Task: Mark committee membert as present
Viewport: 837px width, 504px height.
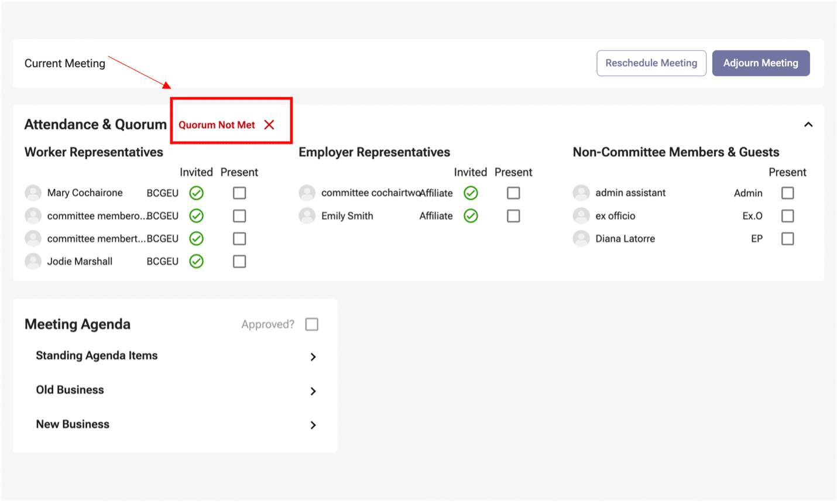Action: pos(239,238)
